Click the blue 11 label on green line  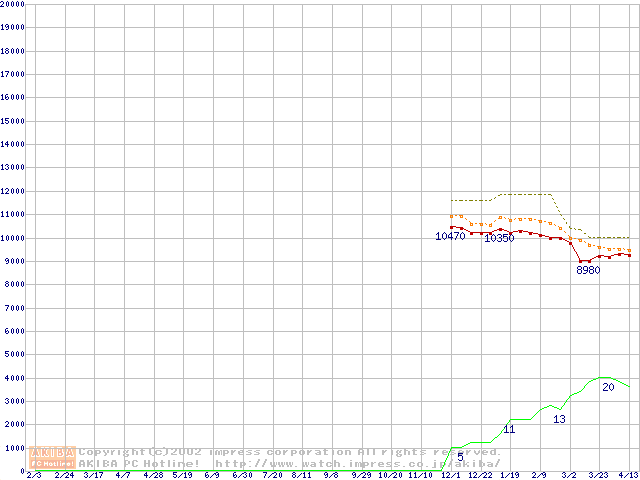[509, 429]
